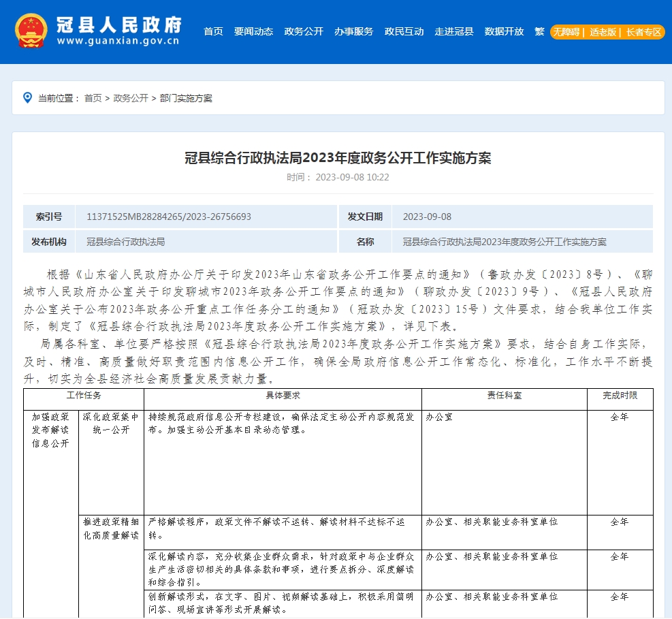Click the 发布机构 label cell
Viewport: 672px width, 619px height.
(49, 242)
